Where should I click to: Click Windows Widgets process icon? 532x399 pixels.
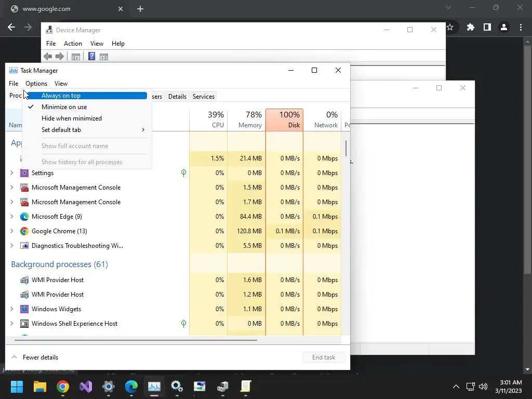[x=24, y=309]
